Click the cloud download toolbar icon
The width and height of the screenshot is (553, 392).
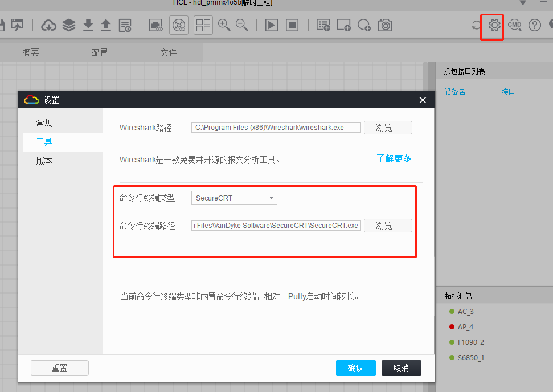48,26
